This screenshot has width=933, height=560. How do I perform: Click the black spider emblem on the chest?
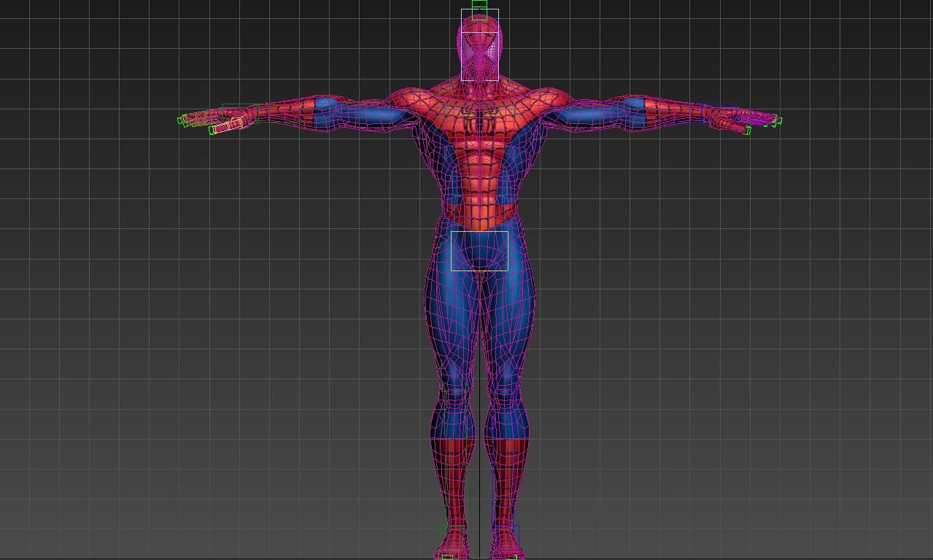click(479, 117)
